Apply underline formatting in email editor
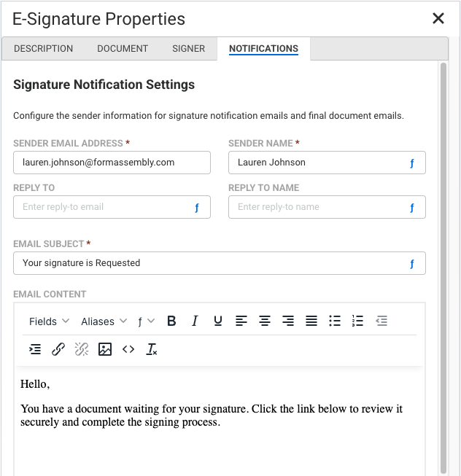Viewport: 461px width, 476px height. coord(218,321)
